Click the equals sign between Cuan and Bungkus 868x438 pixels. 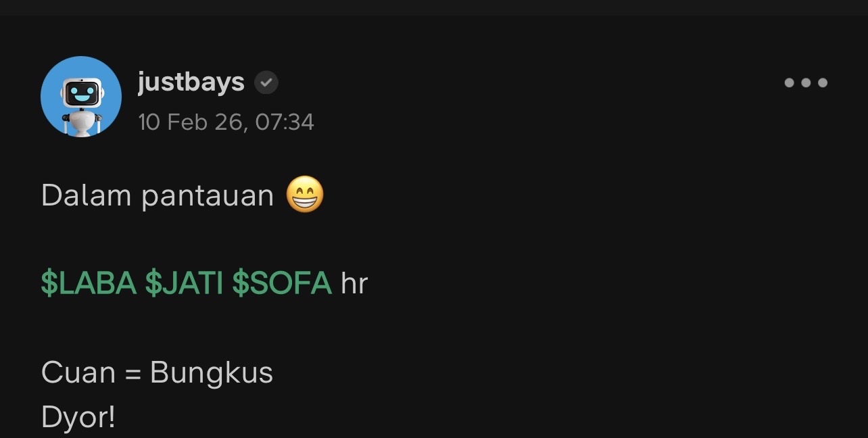(x=133, y=374)
